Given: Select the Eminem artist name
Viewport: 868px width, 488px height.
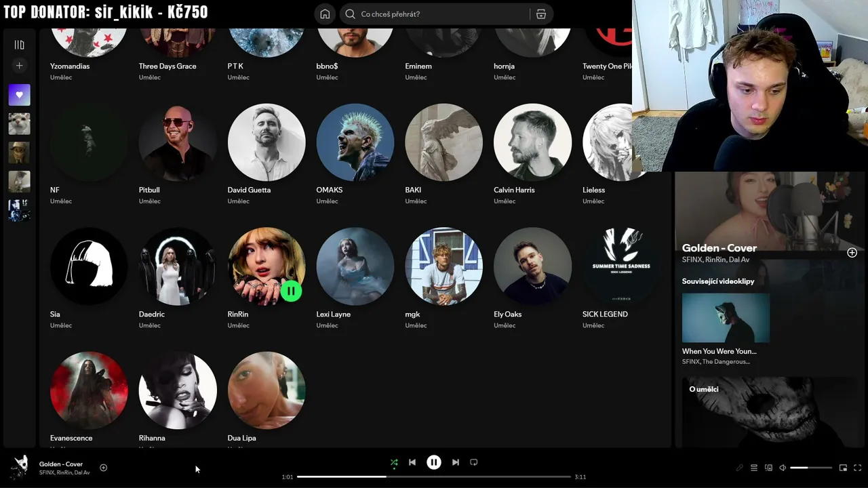Looking at the screenshot, I should (x=418, y=66).
